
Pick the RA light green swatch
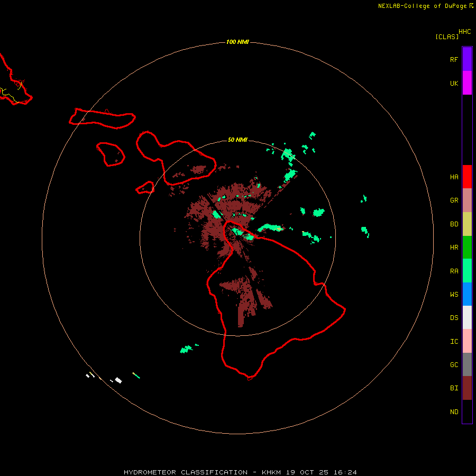click(467, 271)
